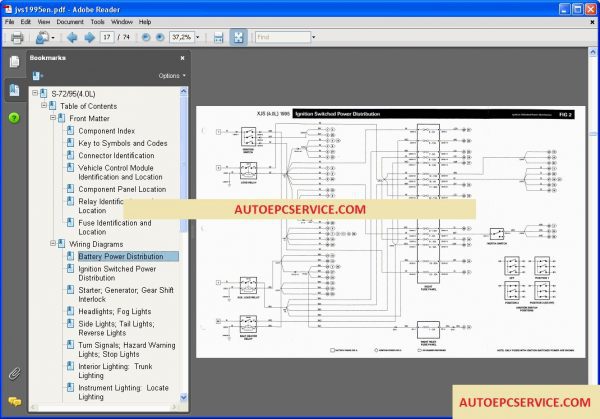Open the Edit menu

(x=26, y=22)
